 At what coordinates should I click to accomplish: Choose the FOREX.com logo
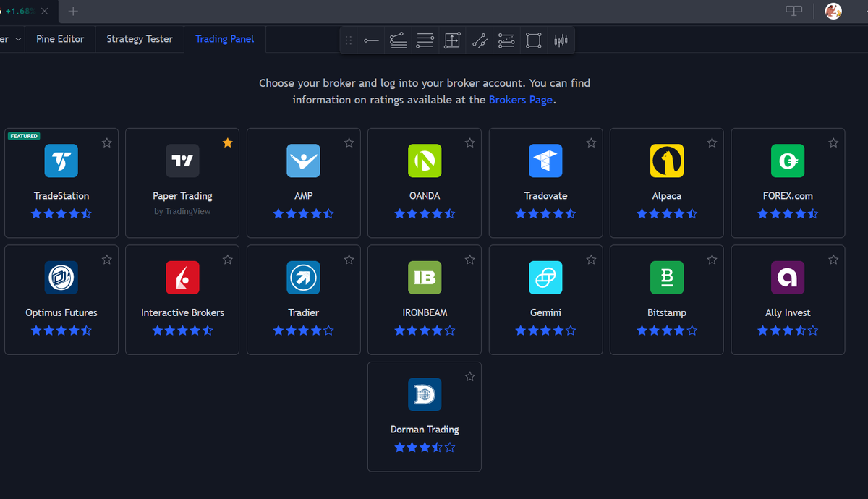(788, 161)
